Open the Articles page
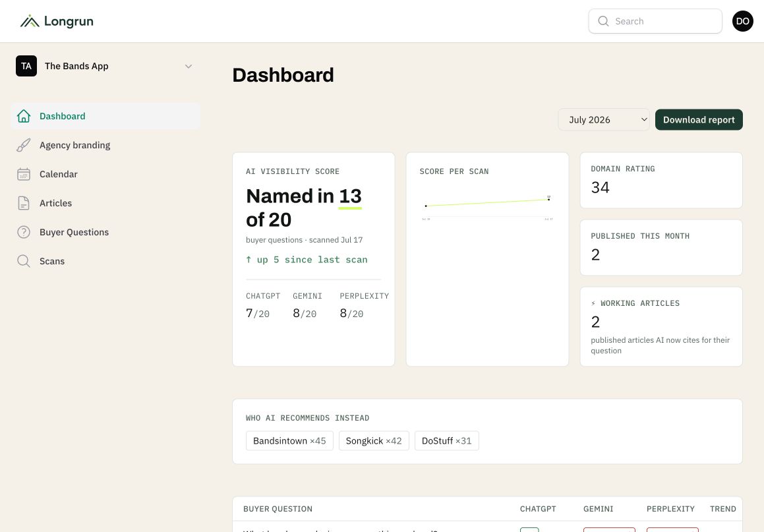The height and width of the screenshot is (532, 764). click(105, 203)
